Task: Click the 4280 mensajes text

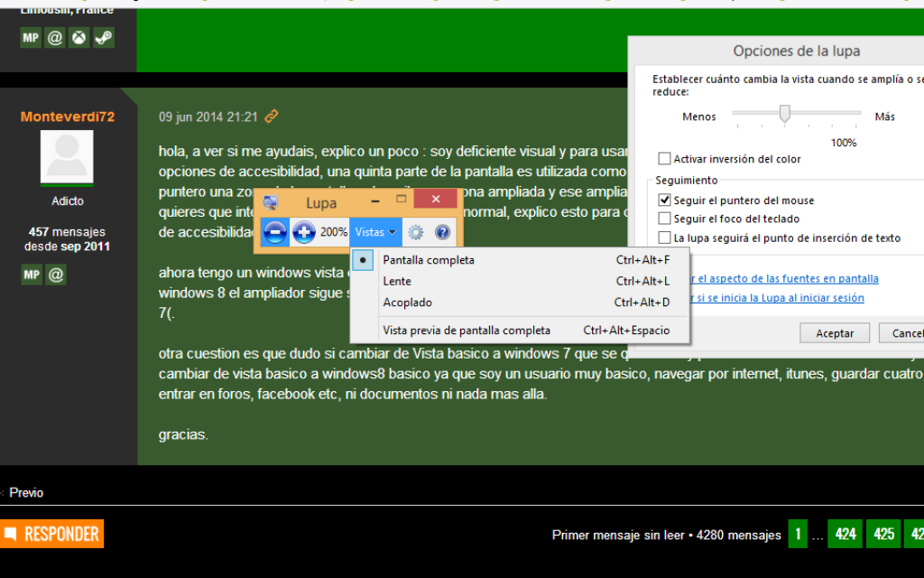Action: tap(738, 535)
